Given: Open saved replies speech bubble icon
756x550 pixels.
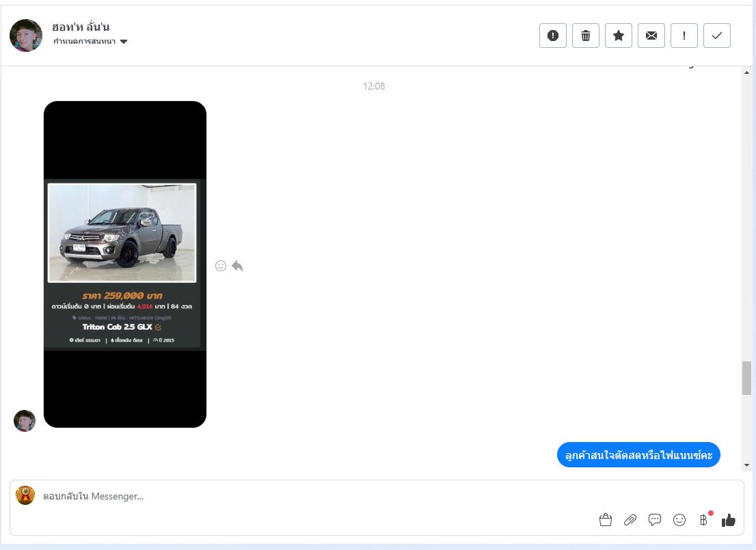Looking at the screenshot, I should (x=655, y=520).
